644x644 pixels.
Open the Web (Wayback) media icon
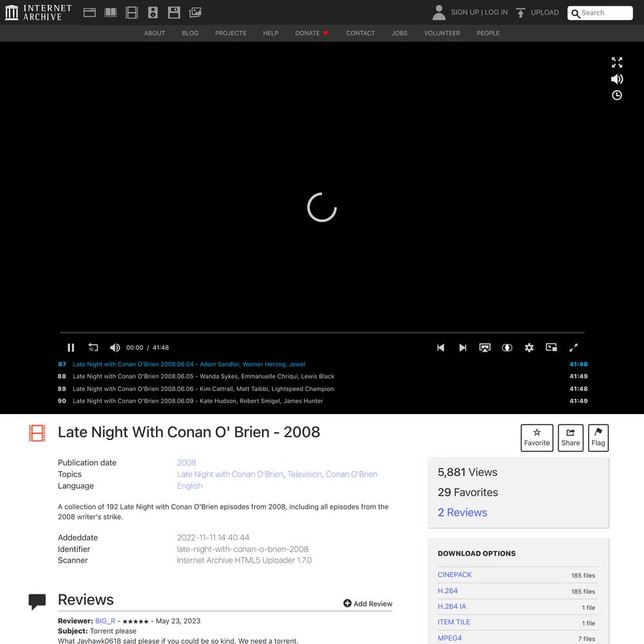(x=89, y=13)
